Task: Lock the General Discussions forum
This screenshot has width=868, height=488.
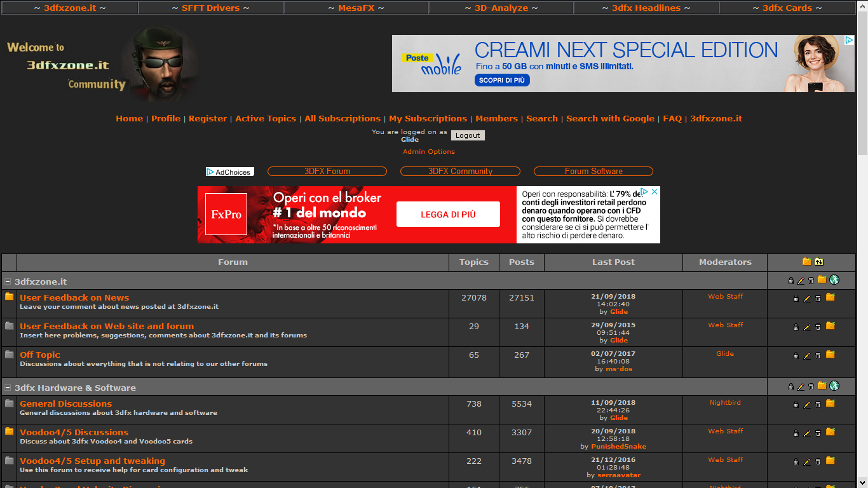Action: click(796, 405)
